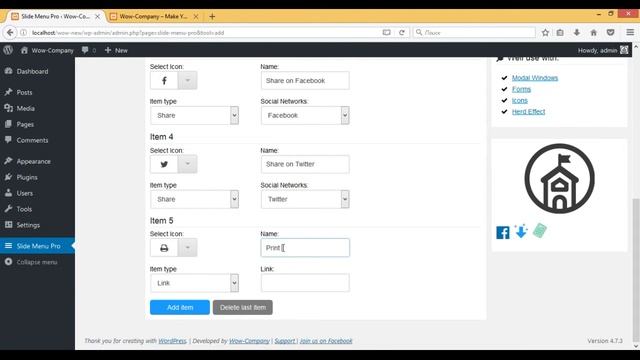Open the printer icon picker for Item 5
Screen dimensions: 640x360
(x=164, y=248)
